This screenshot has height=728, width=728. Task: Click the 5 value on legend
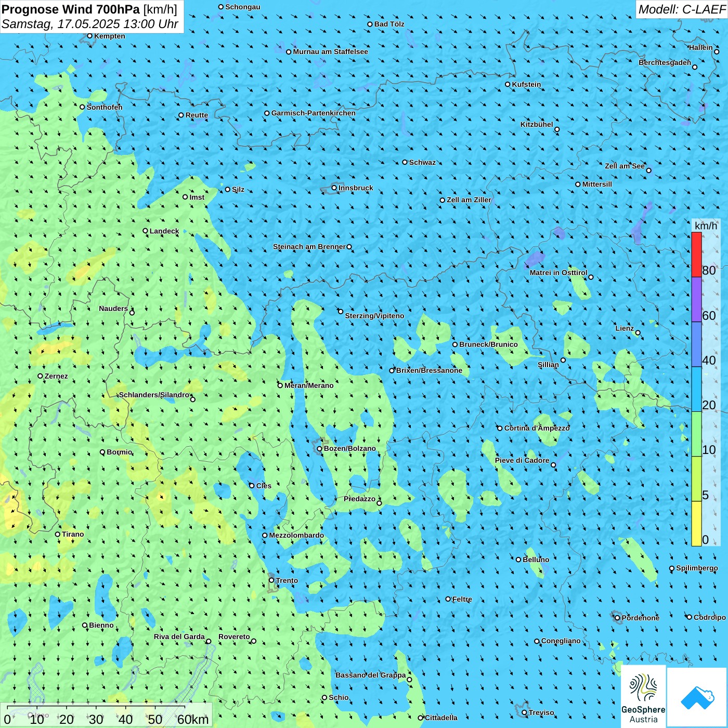click(706, 495)
